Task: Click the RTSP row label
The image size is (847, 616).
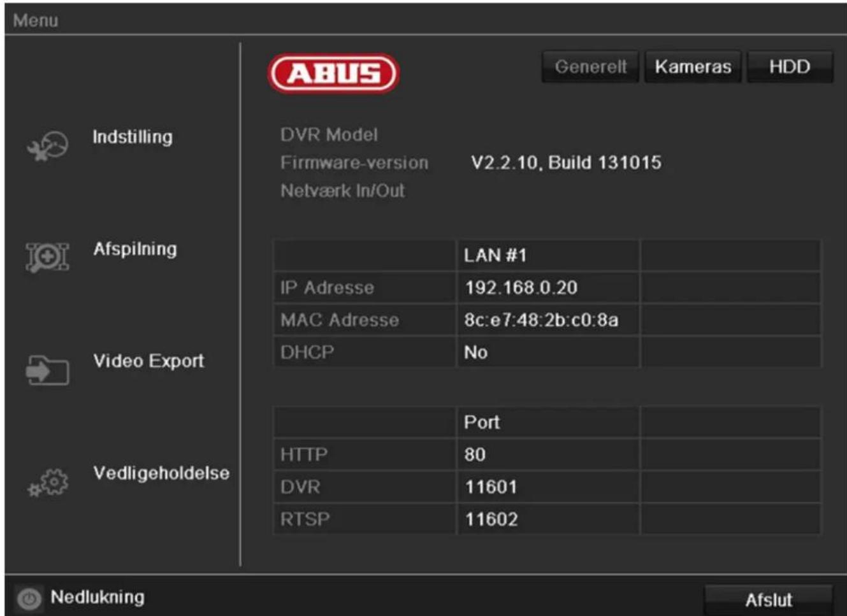Action: pos(305,519)
